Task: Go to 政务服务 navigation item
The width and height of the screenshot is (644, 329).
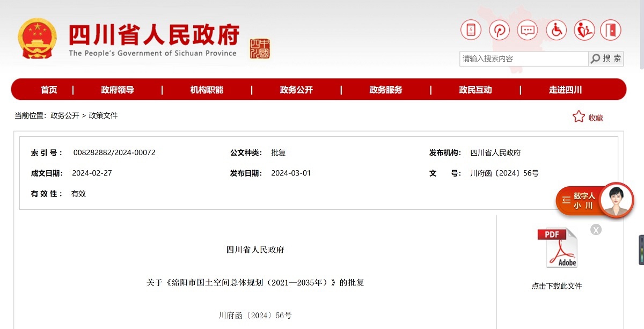Action: coord(385,90)
